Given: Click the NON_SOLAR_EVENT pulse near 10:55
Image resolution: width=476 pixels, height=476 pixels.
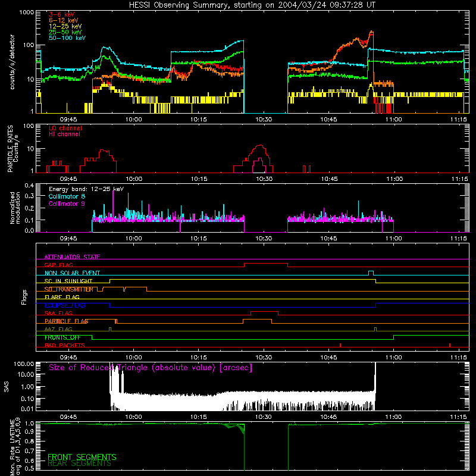Looking at the screenshot, I should click(x=371, y=273).
